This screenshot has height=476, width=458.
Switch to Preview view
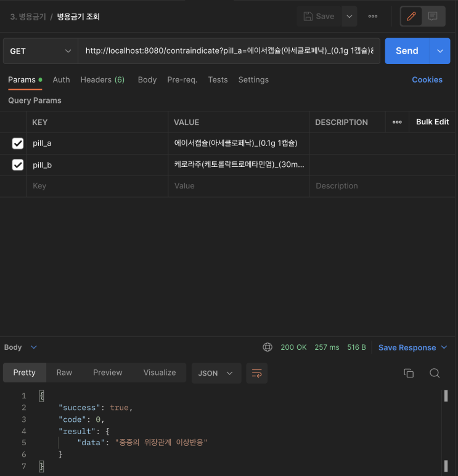(x=108, y=373)
